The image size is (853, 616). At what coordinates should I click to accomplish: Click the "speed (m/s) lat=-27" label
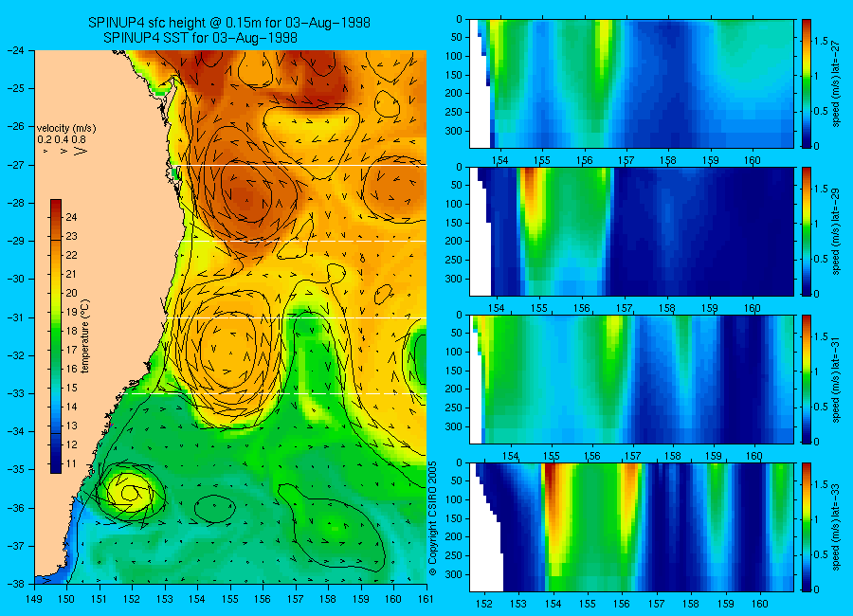(836, 83)
